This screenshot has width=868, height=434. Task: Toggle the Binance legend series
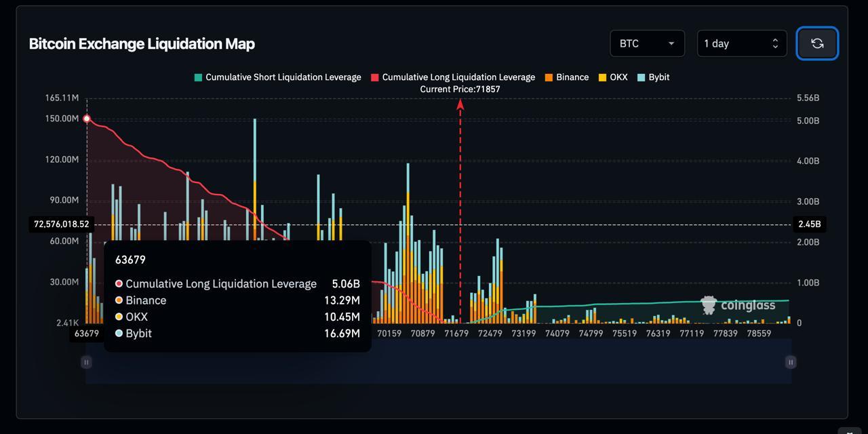[566, 77]
